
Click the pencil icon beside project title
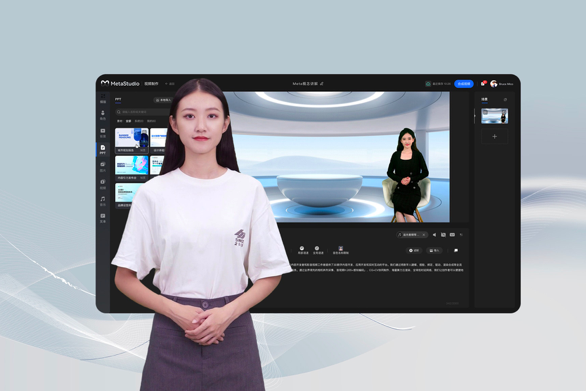tap(322, 83)
